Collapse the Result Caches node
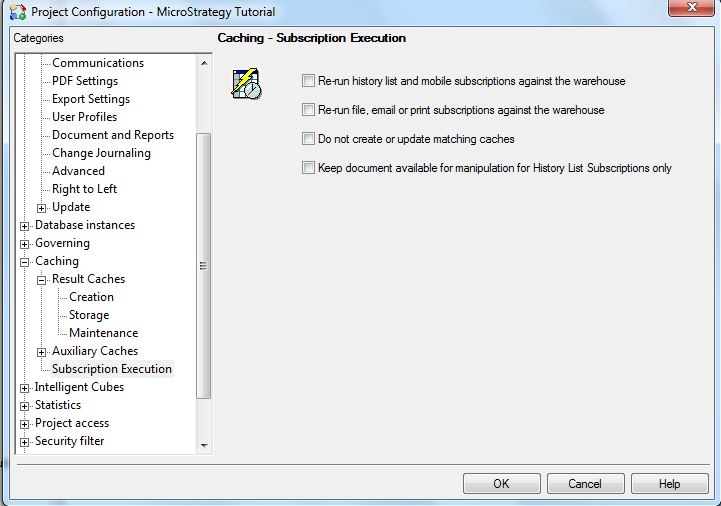The height and width of the screenshot is (506, 721). [x=41, y=280]
